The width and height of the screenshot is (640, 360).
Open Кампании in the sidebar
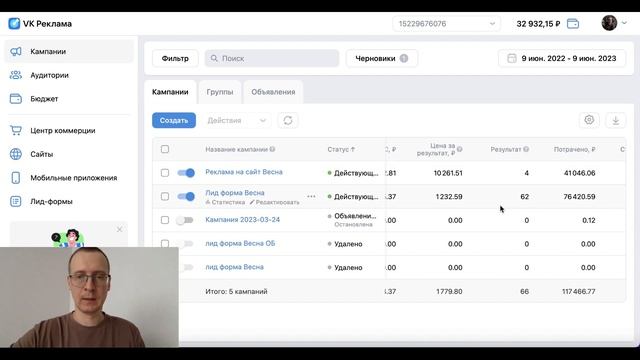point(69,51)
